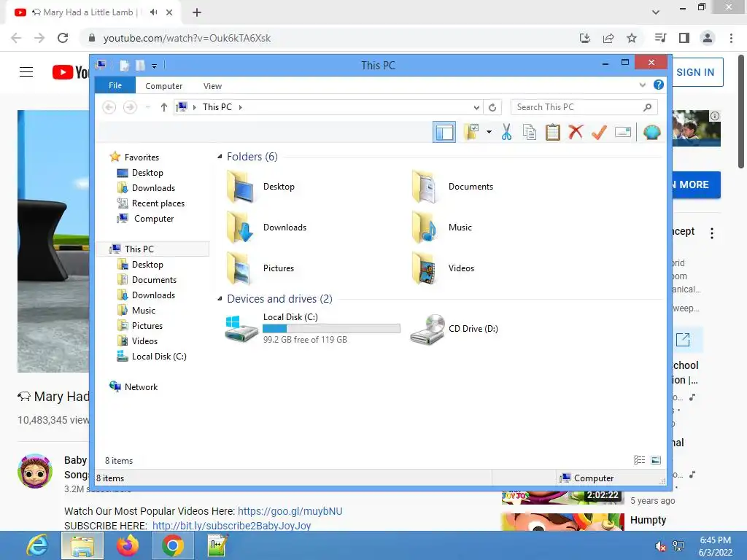Click the Search This PC field
Viewport: 747px width, 560px height.
pos(584,107)
